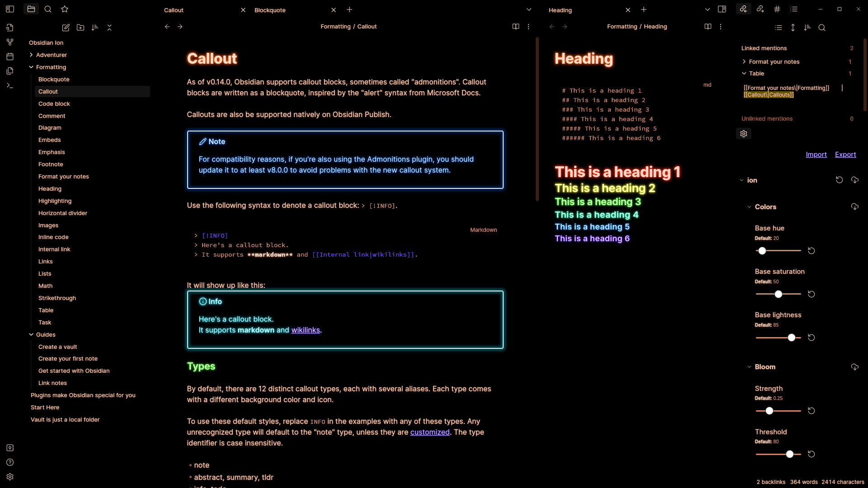Viewport: 868px width, 488px height.
Task: Collapse the Formatting folder
Action: click(x=31, y=67)
